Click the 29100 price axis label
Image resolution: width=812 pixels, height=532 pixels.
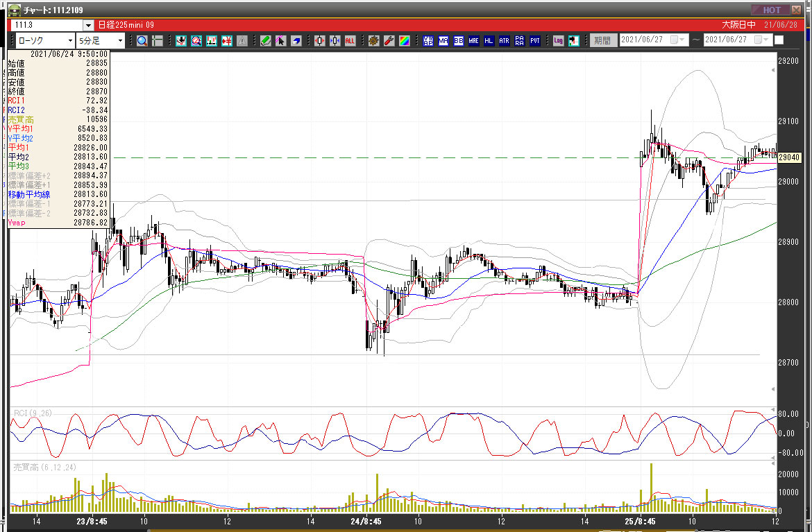click(788, 121)
